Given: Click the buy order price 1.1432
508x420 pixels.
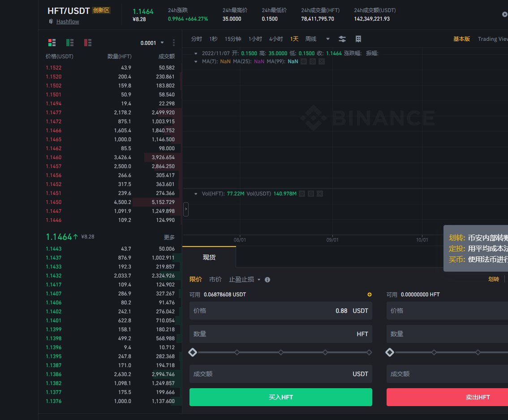Looking at the screenshot, I should pyautogui.click(x=53, y=276).
